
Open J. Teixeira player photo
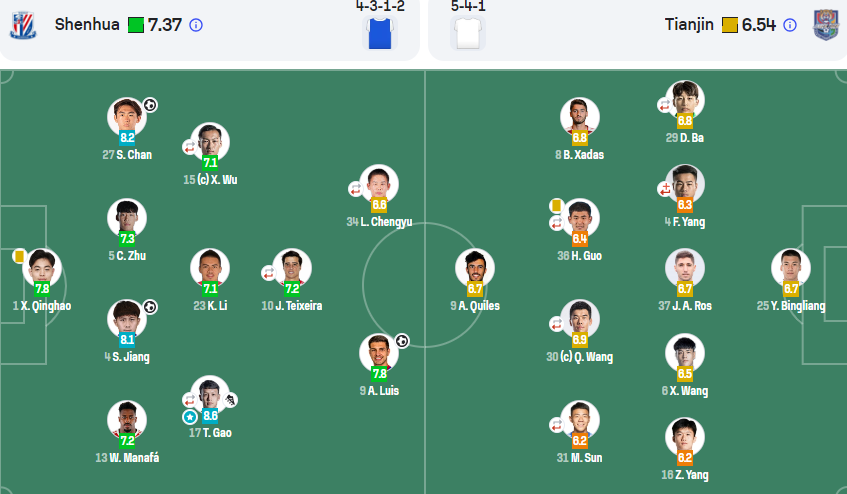coord(292,268)
